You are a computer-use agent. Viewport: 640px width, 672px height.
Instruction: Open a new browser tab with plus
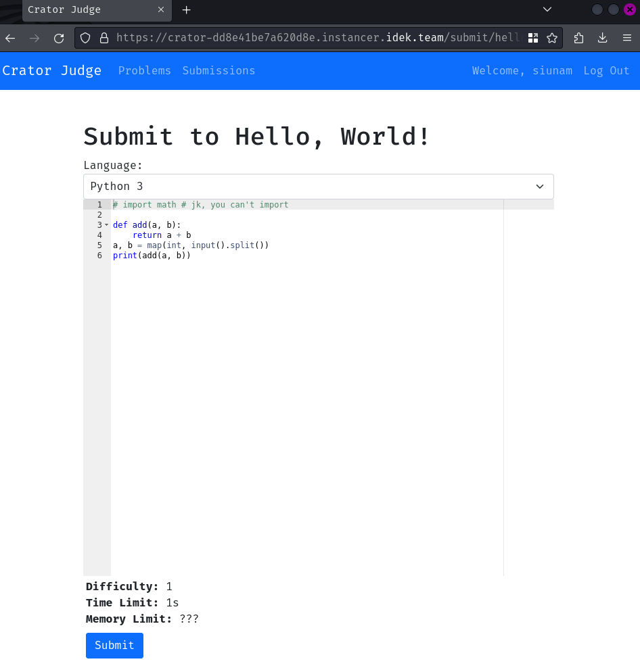(186, 10)
